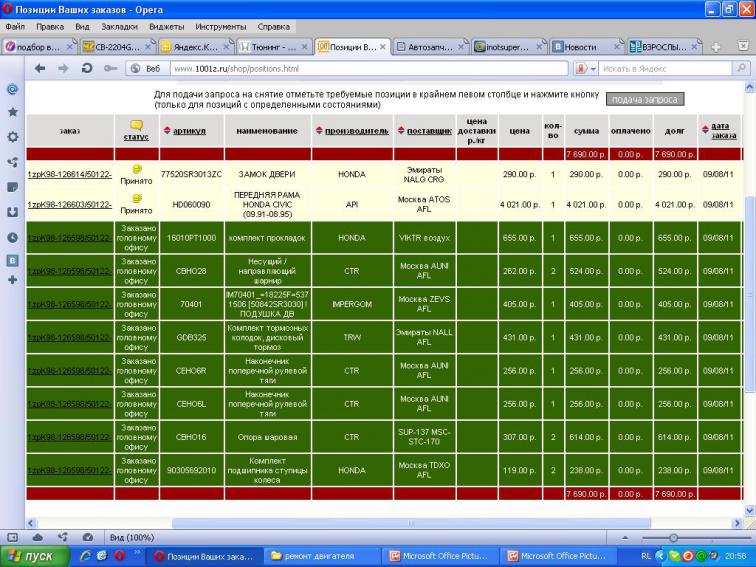The height and width of the screenshot is (567, 756).
Task: Adjust the zoom slider in status bar
Action: pos(673,537)
